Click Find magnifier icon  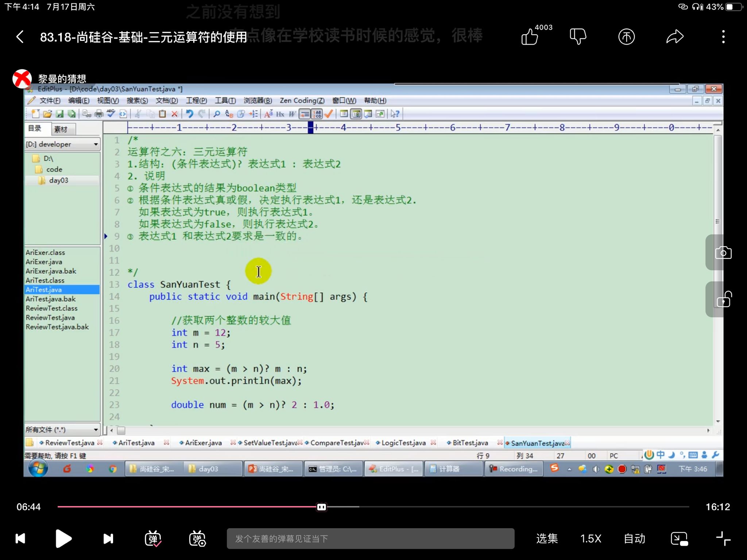coord(217,114)
